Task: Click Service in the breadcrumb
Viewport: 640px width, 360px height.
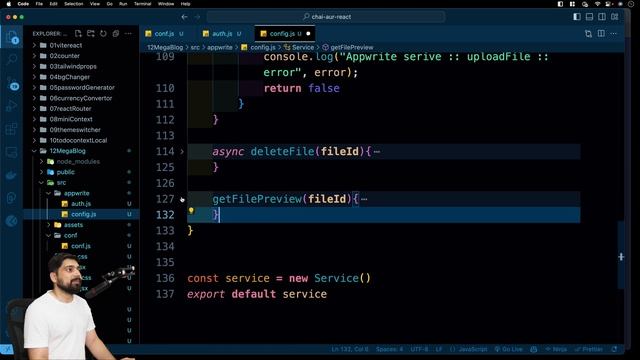Action: 303,47
